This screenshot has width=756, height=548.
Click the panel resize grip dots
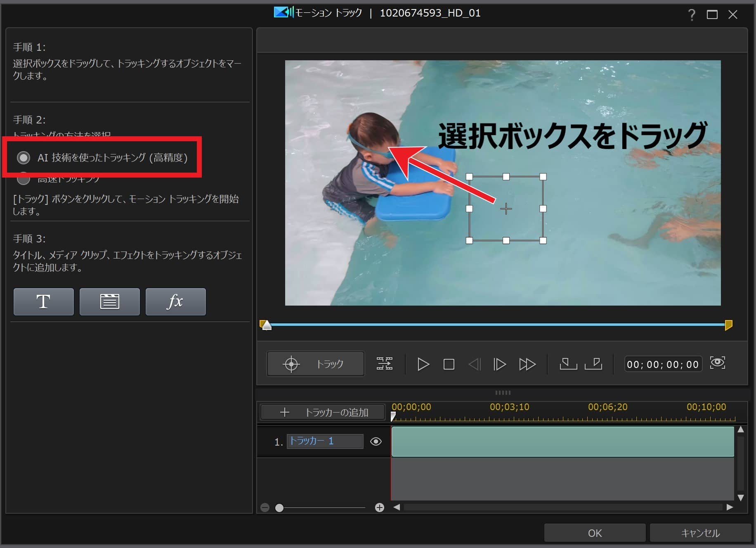(x=503, y=393)
